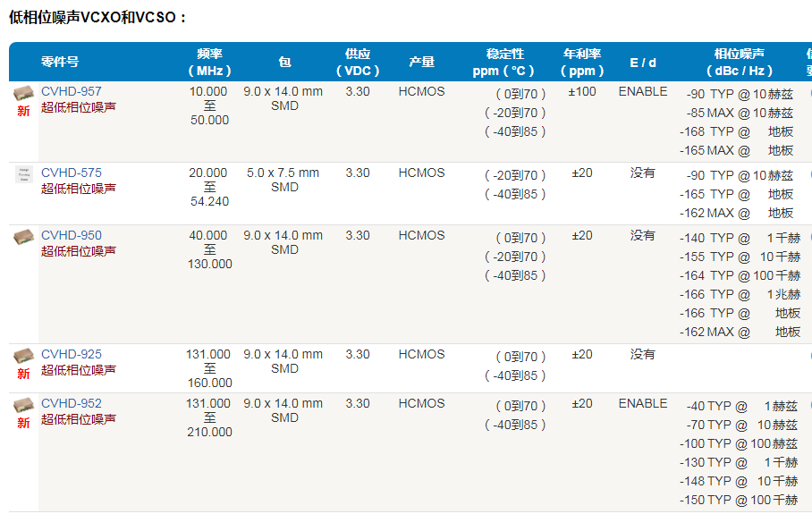Go to the CVHD-925 part page
This screenshot has width=812, height=514.
[72, 354]
